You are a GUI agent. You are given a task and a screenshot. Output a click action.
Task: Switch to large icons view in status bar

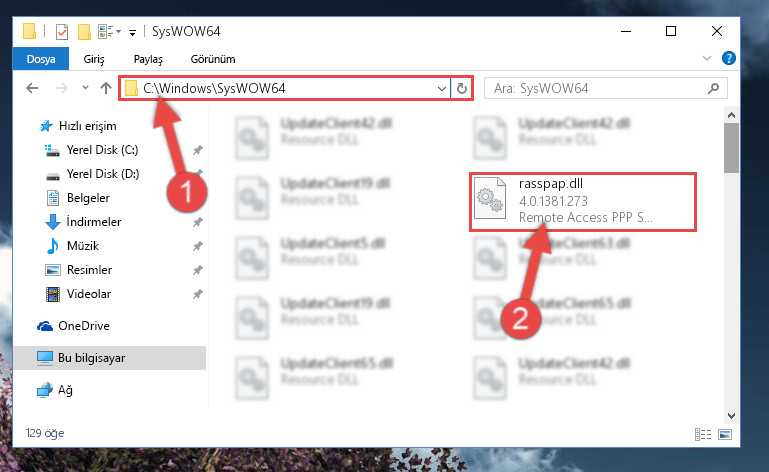point(725,434)
